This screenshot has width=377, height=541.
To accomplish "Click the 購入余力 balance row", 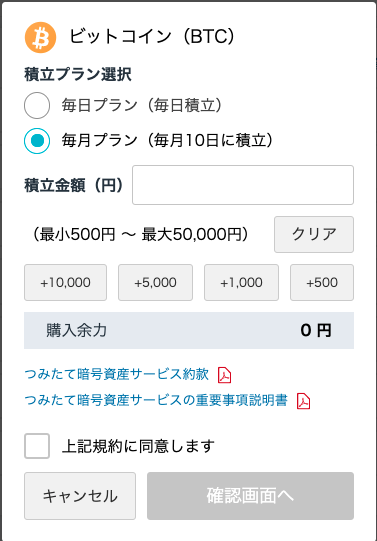I will tap(189, 331).
